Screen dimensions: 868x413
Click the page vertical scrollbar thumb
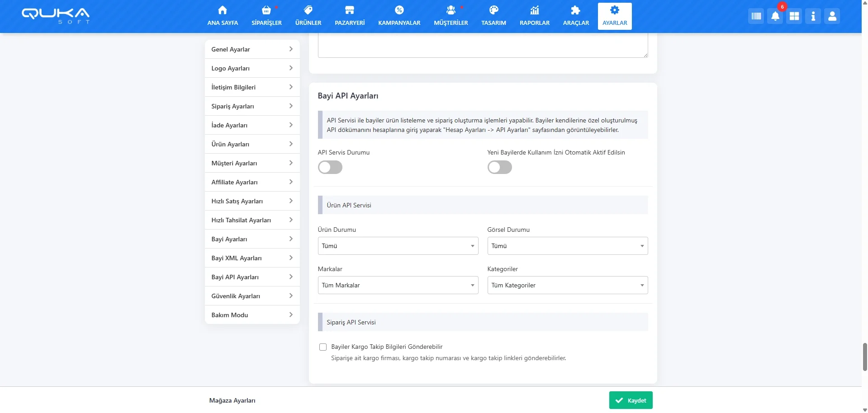click(864, 357)
